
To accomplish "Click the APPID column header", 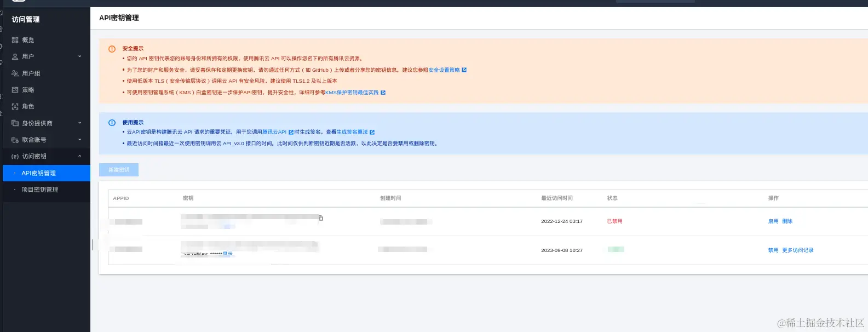I will pos(121,198).
